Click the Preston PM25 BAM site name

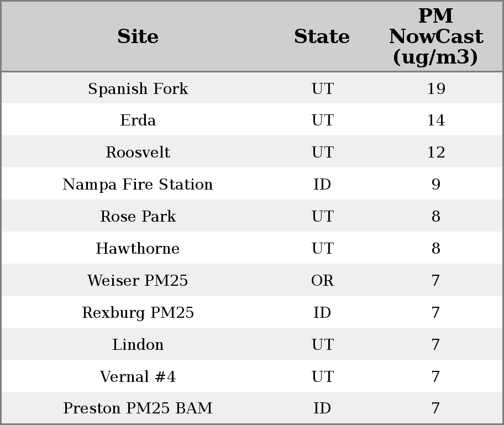coord(138,408)
